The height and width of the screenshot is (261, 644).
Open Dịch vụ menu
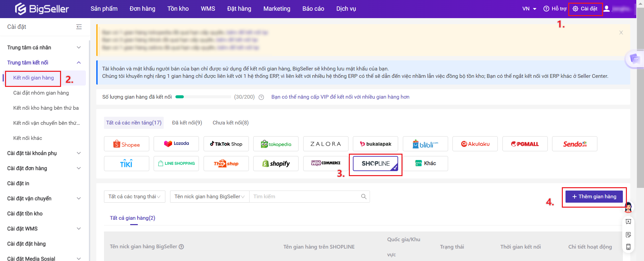click(346, 9)
